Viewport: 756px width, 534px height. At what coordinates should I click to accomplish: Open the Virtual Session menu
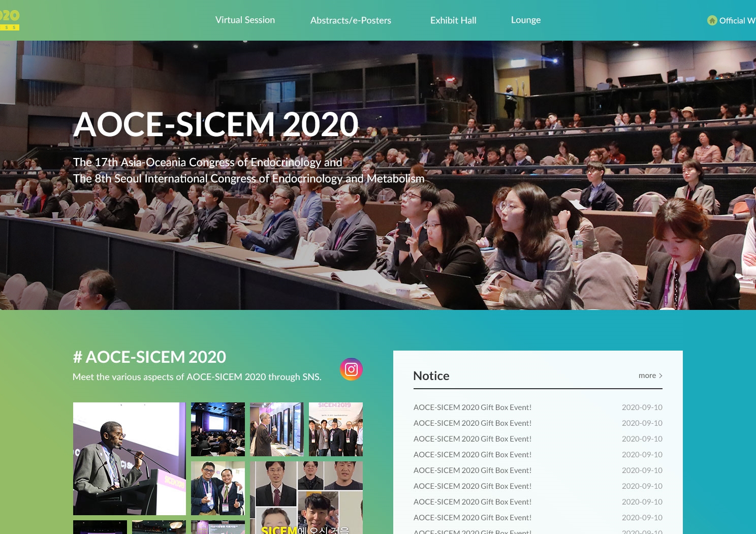click(245, 20)
